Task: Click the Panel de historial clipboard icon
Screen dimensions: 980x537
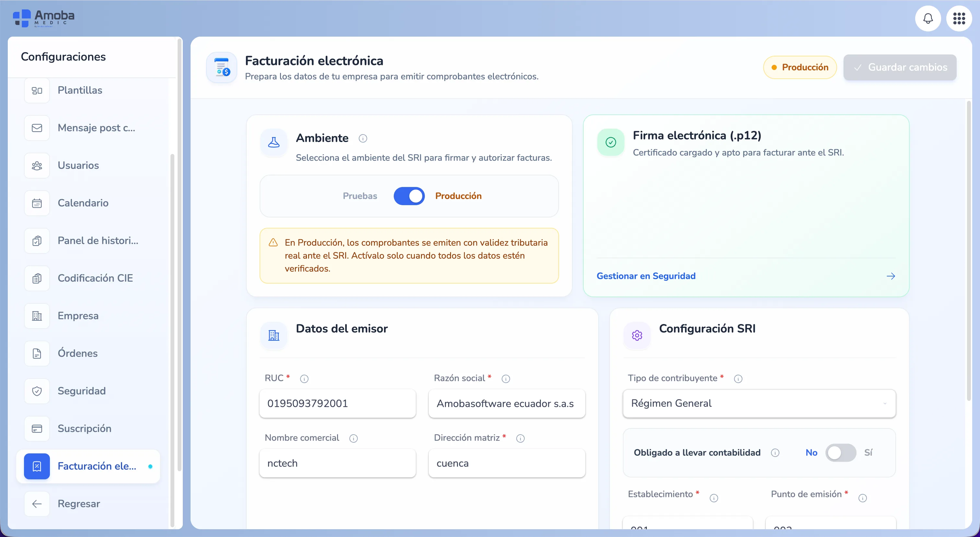Action: coord(37,241)
